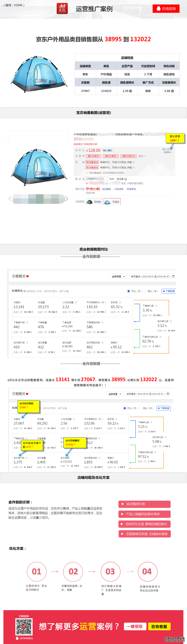Click help icon beside 成交商品件数 462
The height and width of the screenshot is (644, 187).
point(102,342)
